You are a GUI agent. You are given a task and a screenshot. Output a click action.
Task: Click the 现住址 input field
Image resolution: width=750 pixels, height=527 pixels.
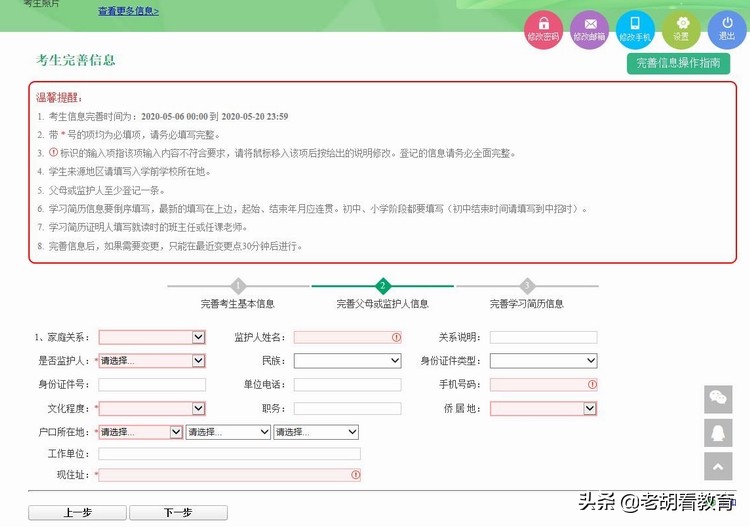(230, 474)
